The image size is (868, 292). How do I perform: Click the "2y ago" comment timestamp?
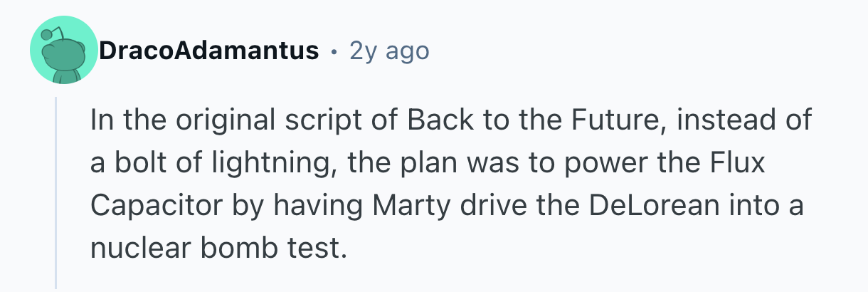tap(389, 51)
